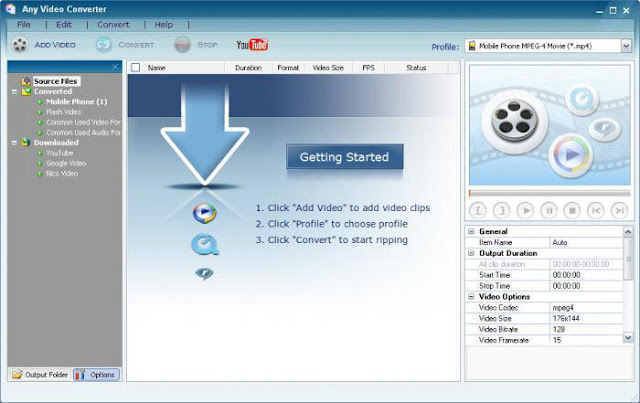Click the Stop toolbar icon
Screen dimensions: 640x403
pos(182,45)
